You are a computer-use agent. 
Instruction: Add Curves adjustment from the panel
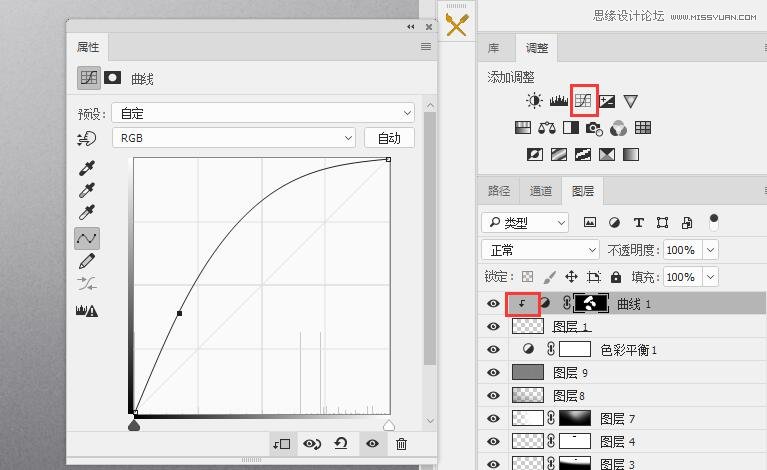(x=583, y=101)
